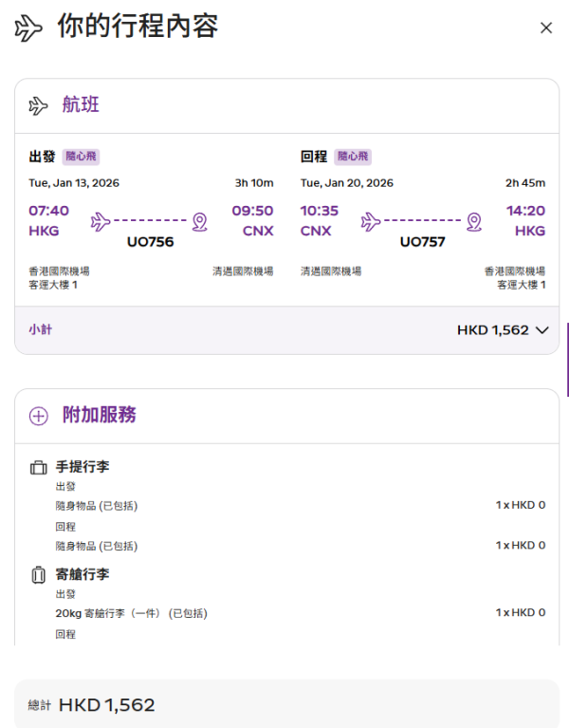Click departure time 07:40
Image resolution: width=569 pixels, height=728 pixels.
click(48, 211)
